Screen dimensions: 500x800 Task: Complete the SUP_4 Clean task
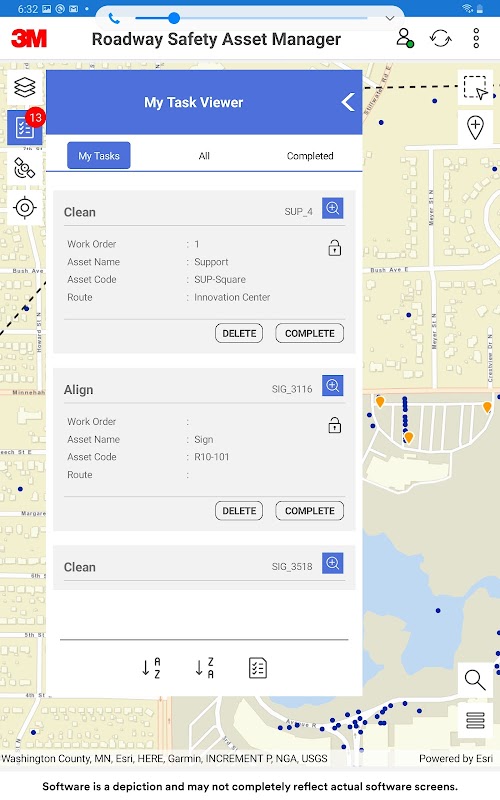click(310, 333)
